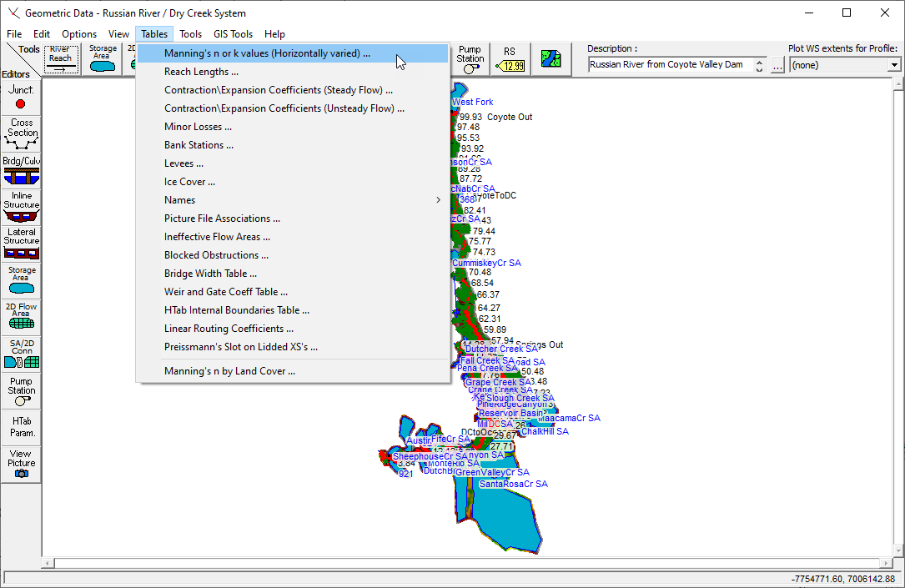The width and height of the screenshot is (905, 588).
Task: Click the description ellipsis button
Action: [777, 65]
